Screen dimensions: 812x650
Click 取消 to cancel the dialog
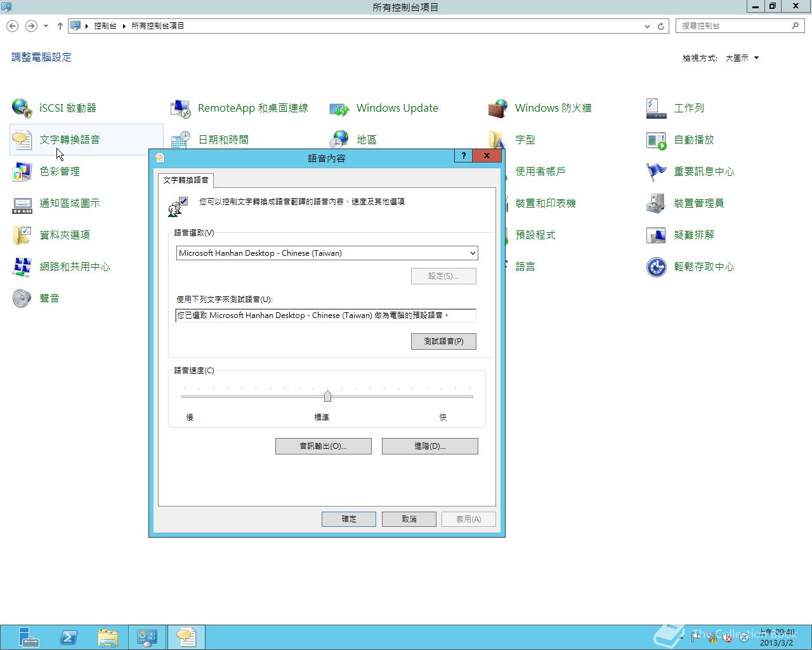[409, 519]
